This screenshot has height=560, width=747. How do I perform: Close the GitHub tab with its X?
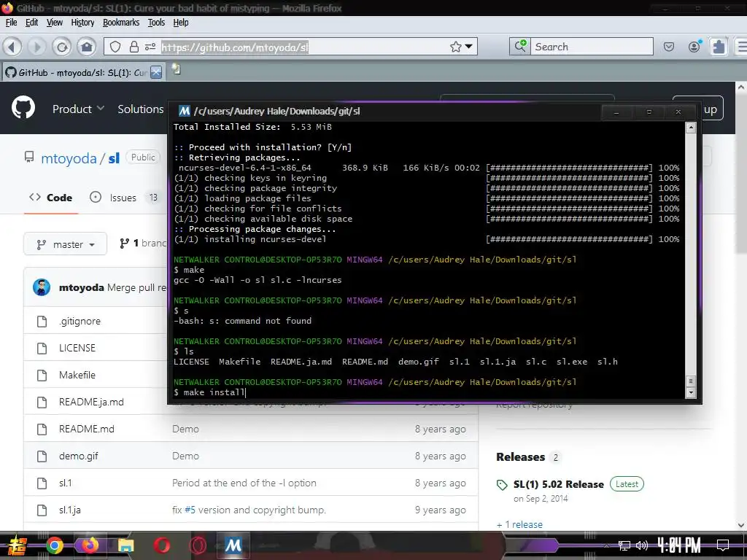[156, 72]
